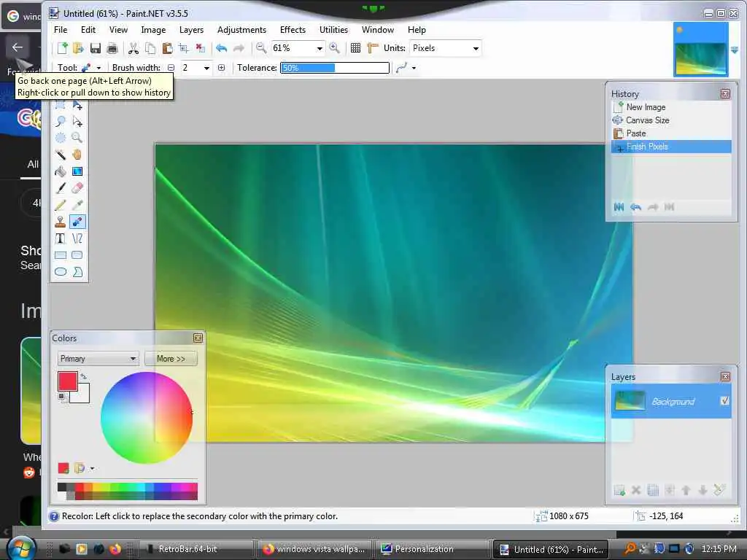The width and height of the screenshot is (747, 560).
Task: Open the Edit menu
Action: tap(88, 29)
